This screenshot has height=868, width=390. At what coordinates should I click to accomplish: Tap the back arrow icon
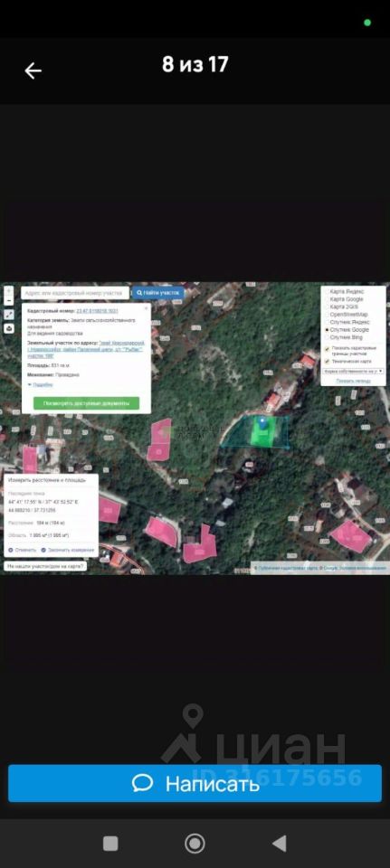click(33, 71)
